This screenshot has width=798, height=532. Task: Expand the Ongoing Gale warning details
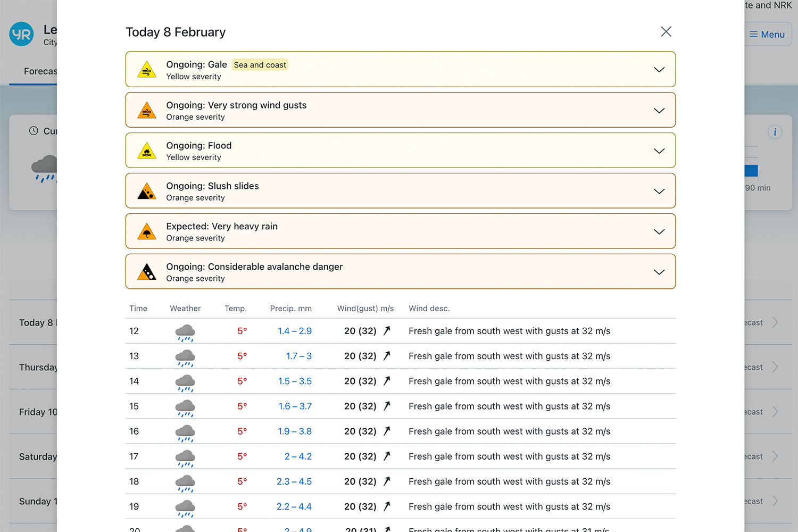point(659,70)
